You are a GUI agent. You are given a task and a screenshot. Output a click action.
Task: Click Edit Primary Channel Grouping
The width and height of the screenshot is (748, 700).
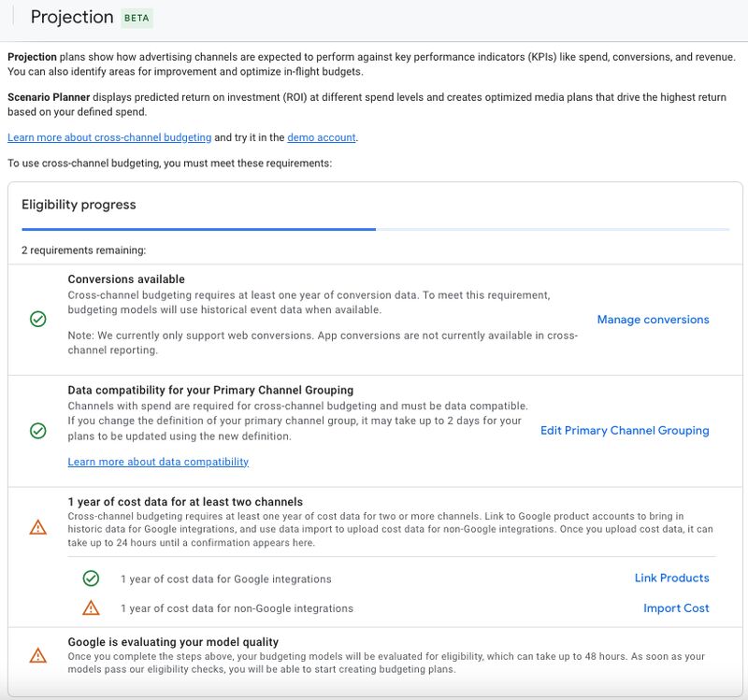point(624,430)
